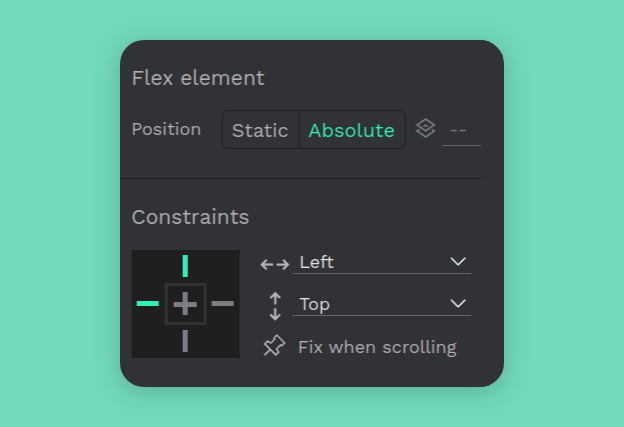This screenshot has height=427, width=624.
Task: Click the chevron beside Left
Action: 458,262
